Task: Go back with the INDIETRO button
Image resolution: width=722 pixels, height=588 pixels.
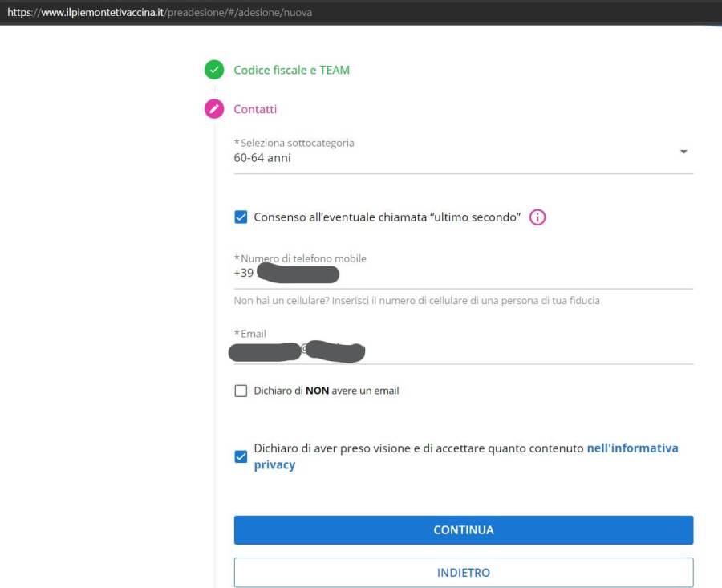Action: [463, 573]
